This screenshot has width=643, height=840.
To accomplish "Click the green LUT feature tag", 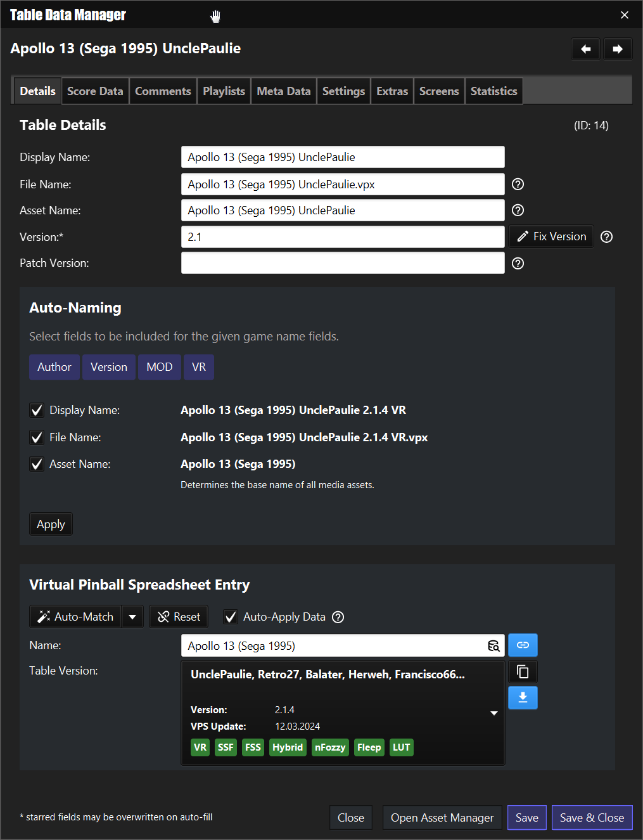I will [x=401, y=747].
